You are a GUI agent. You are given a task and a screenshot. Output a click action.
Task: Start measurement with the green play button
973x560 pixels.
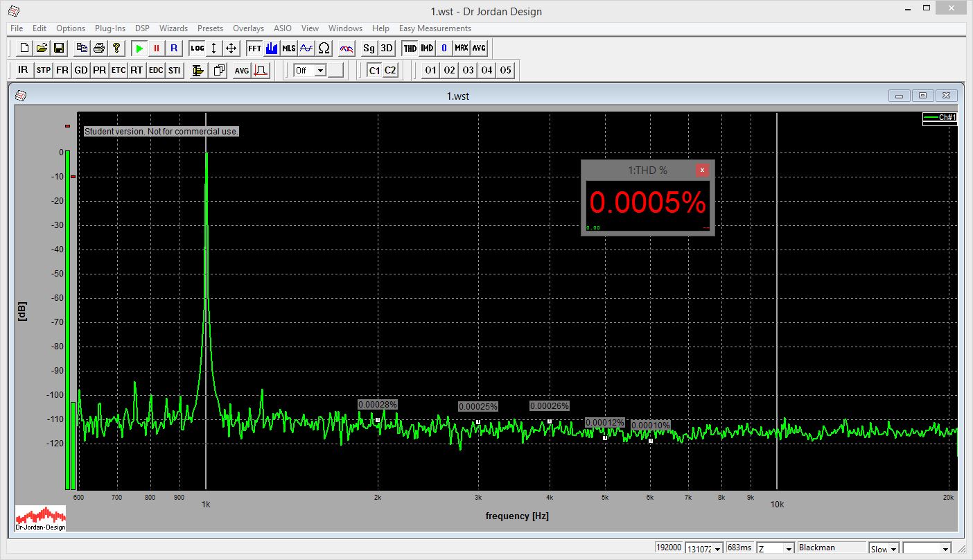pyautogui.click(x=139, y=48)
